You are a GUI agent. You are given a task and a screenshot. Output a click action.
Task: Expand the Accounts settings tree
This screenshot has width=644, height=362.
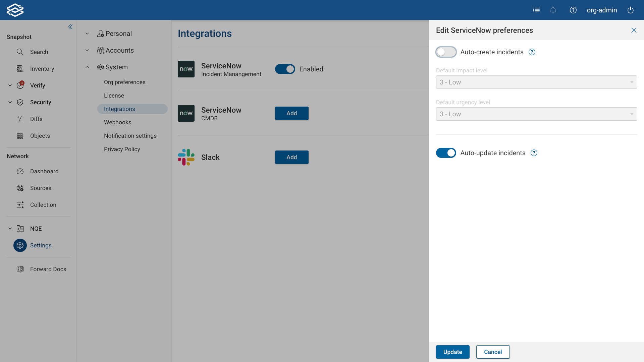tap(87, 50)
